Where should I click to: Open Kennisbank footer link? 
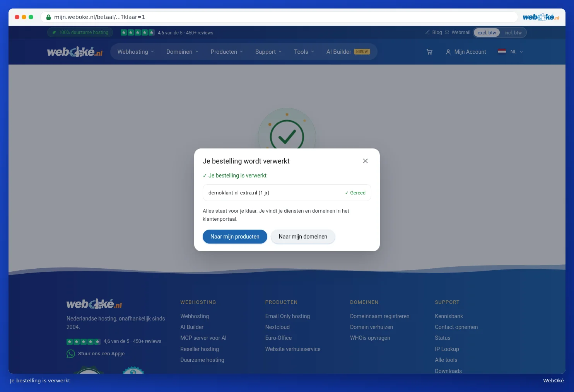449,316
